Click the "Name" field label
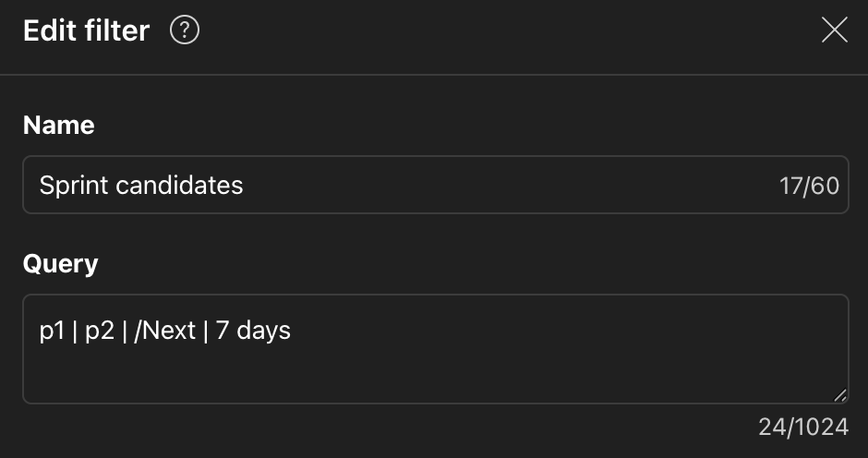This screenshot has height=458, width=868. 58,125
